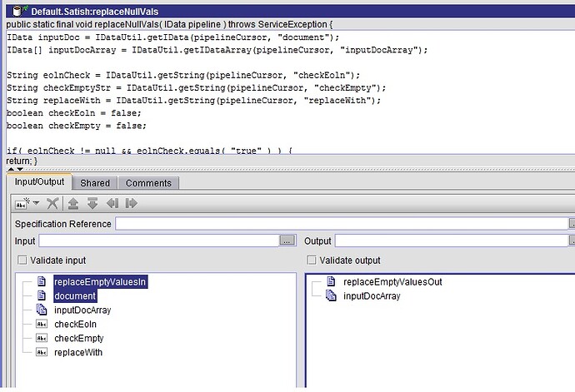Viewport: 575px width, 392px height.
Task: Select replaceEmptyValuesIn in input tree
Action: click(100, 282)
